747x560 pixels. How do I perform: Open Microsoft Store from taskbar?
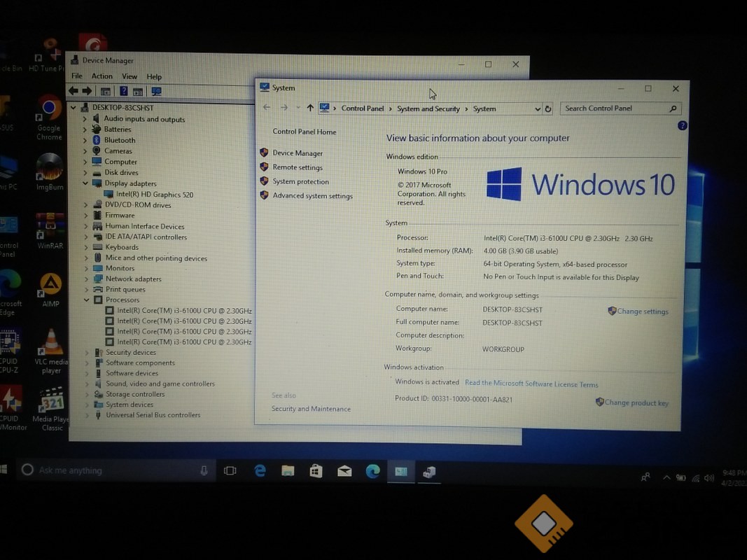point(316,471)
